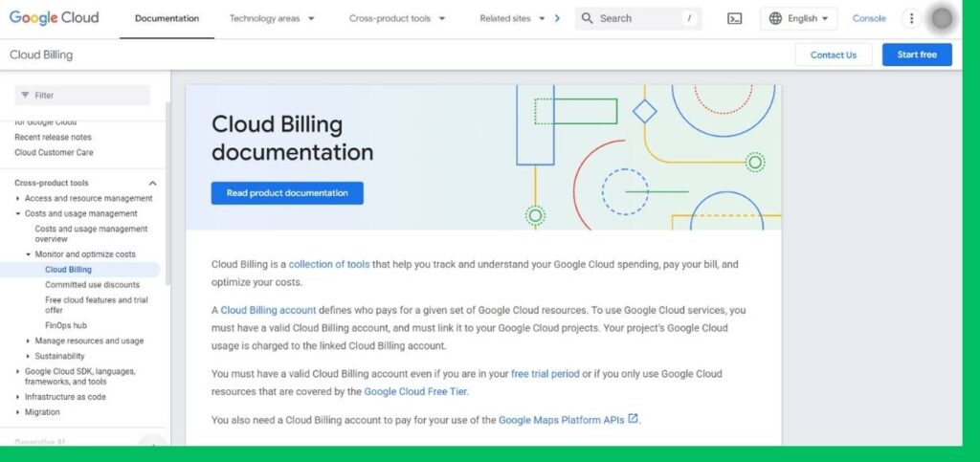This screenshot has width=980, height=462.
Task: Open the three-dot more options menu
Action: tap(911, 19)
